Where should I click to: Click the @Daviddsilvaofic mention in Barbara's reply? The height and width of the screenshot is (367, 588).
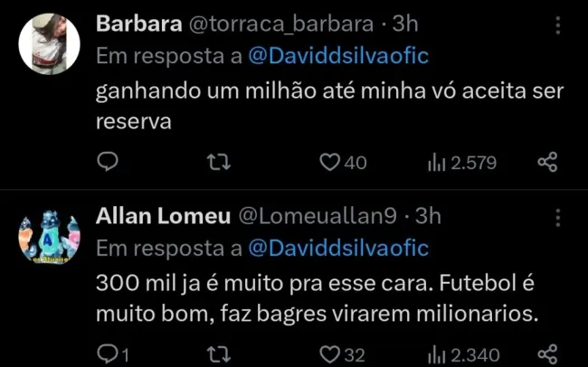pyautogui.click(x=337, y=55)
